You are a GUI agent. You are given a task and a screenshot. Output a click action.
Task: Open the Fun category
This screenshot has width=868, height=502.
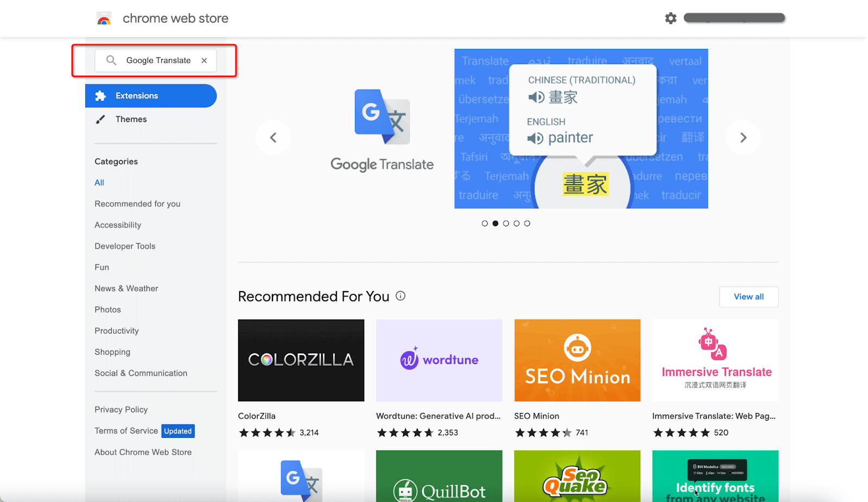click(x=101, y=268)
